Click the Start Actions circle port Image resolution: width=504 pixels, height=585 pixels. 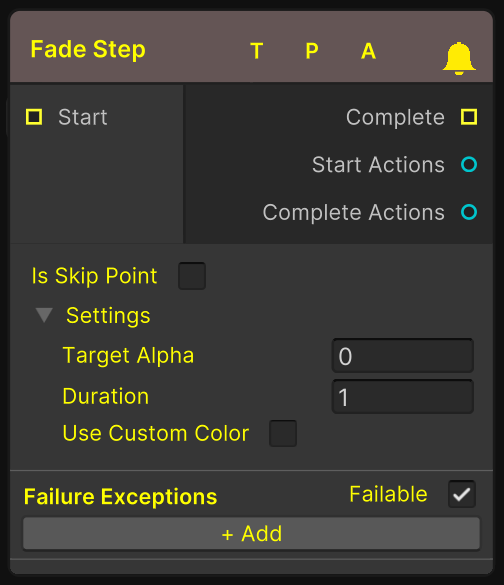pyautogui.click(x=469, y=165)
